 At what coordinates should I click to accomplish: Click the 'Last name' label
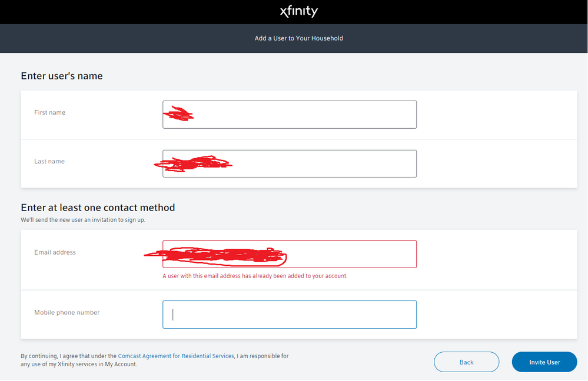pyautogui.click(x=49, y=161)
